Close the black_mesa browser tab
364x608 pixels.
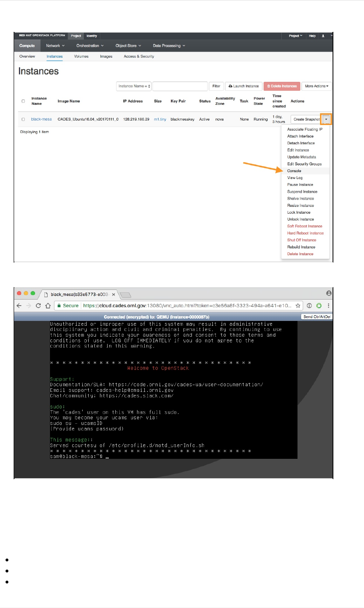click(114, 294)
